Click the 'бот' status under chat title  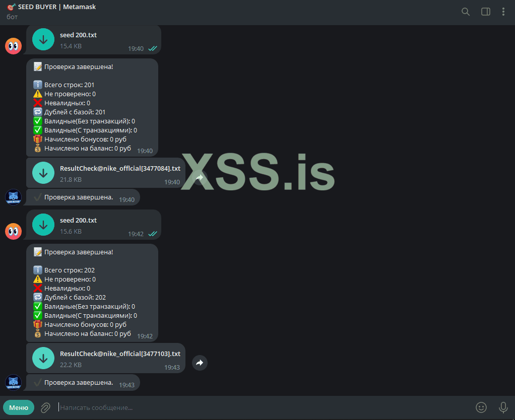point(12,17)
